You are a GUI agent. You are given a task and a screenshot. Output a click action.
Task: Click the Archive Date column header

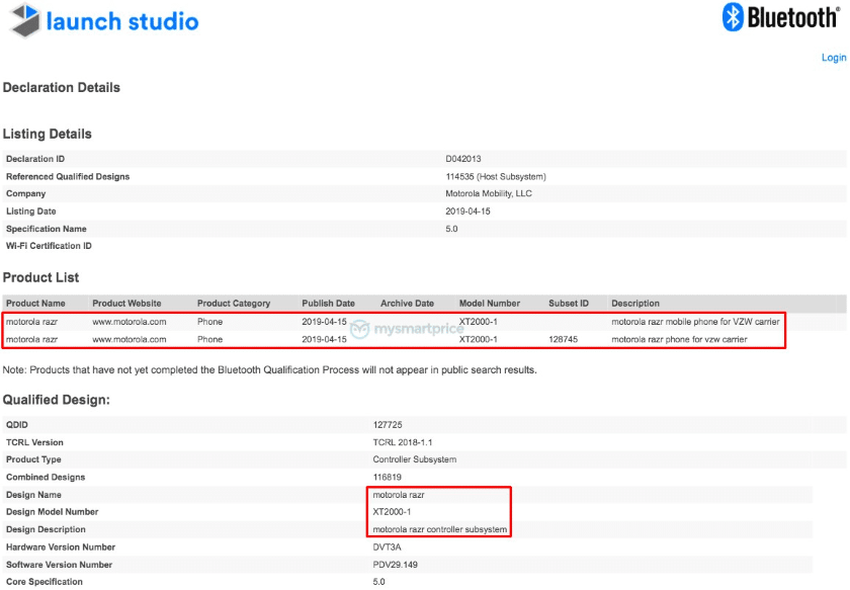coord(407,303)
